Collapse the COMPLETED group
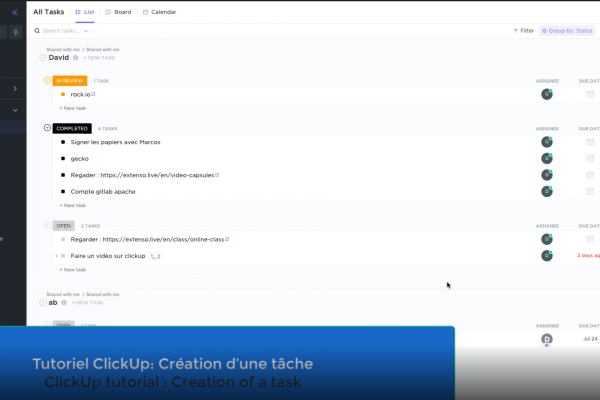This screenshot has width=600, height=400. click(x=47, y=128)
